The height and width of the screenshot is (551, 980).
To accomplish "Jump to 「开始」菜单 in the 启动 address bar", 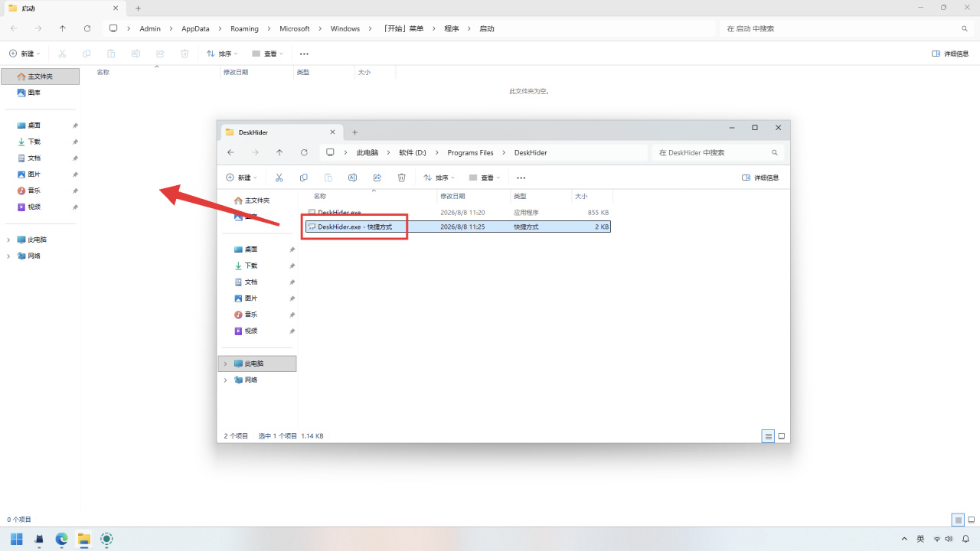I will (x=403, y=28).
